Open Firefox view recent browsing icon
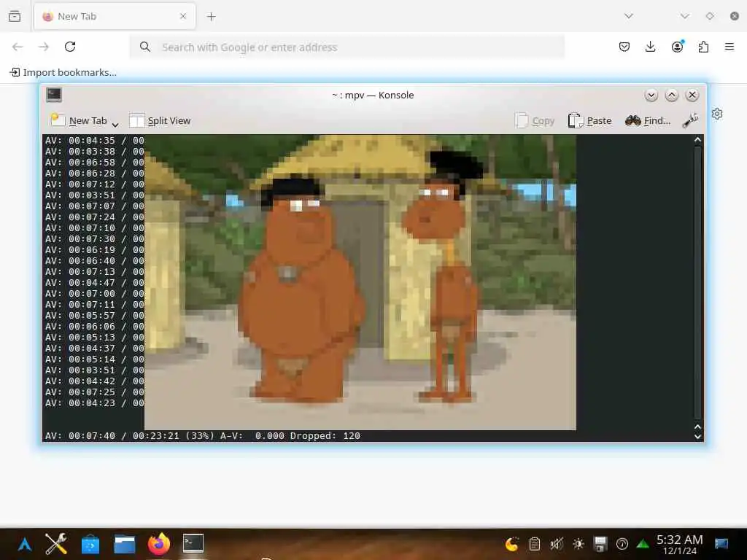This screenshot has width=747, height=560. 15,16
